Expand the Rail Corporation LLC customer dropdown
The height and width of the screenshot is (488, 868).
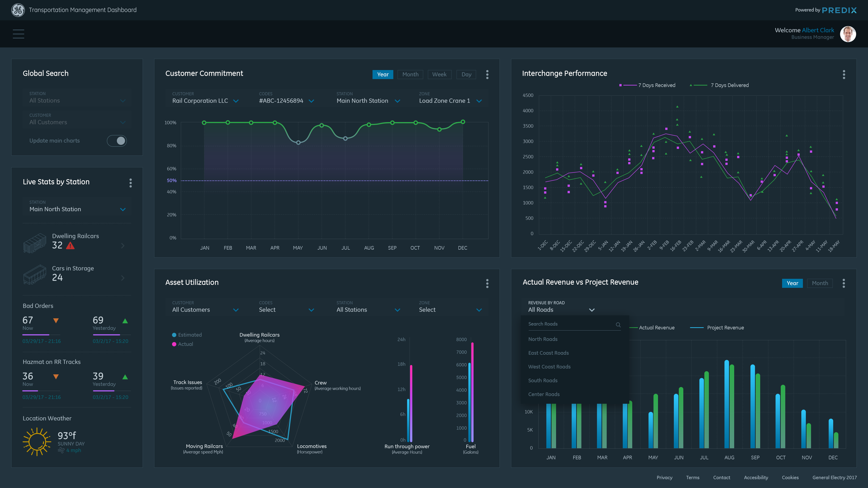tap(236, 101)
